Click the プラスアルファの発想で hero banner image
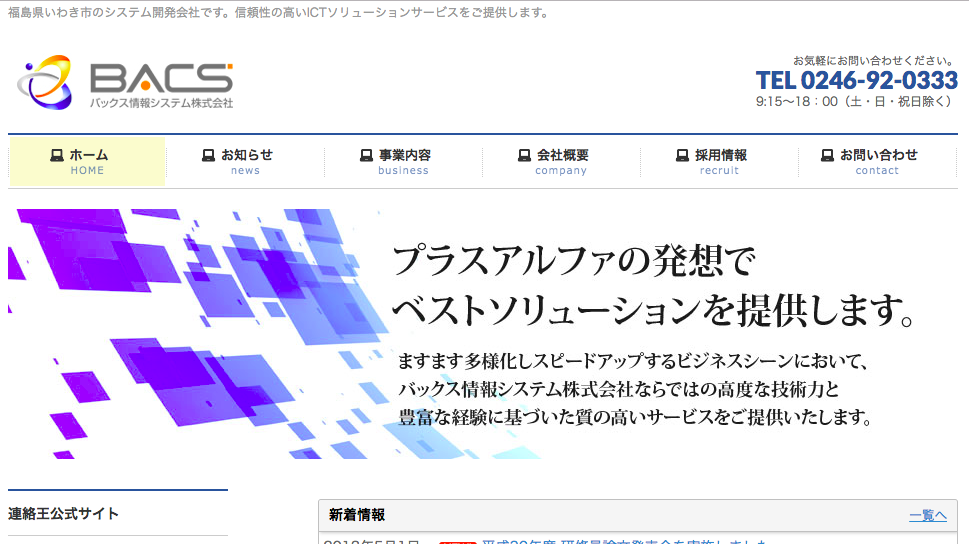 (482, 334)
